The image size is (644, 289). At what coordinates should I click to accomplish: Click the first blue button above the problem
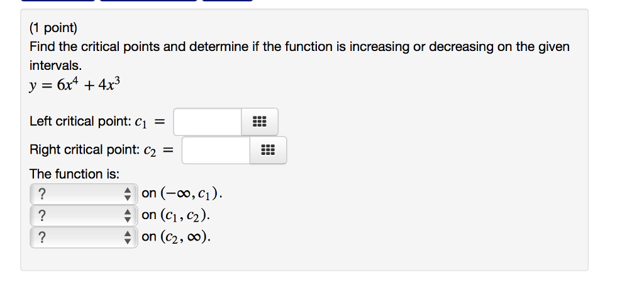pos(58,1)
